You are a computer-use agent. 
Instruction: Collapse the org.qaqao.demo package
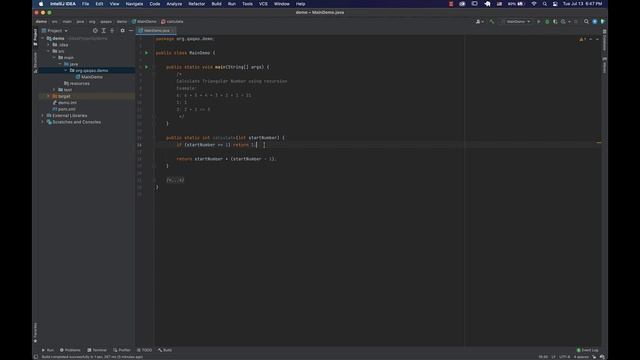(66, 71)
